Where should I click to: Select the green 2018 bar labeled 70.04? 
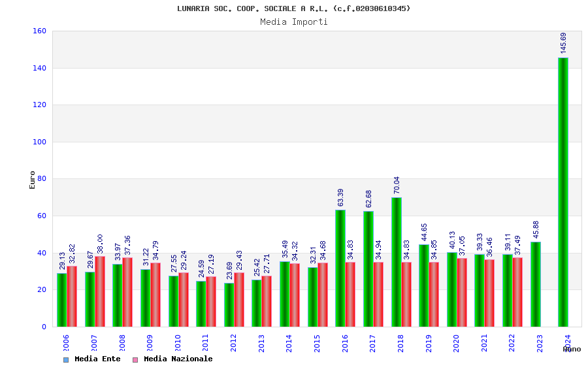coord(397,262)
